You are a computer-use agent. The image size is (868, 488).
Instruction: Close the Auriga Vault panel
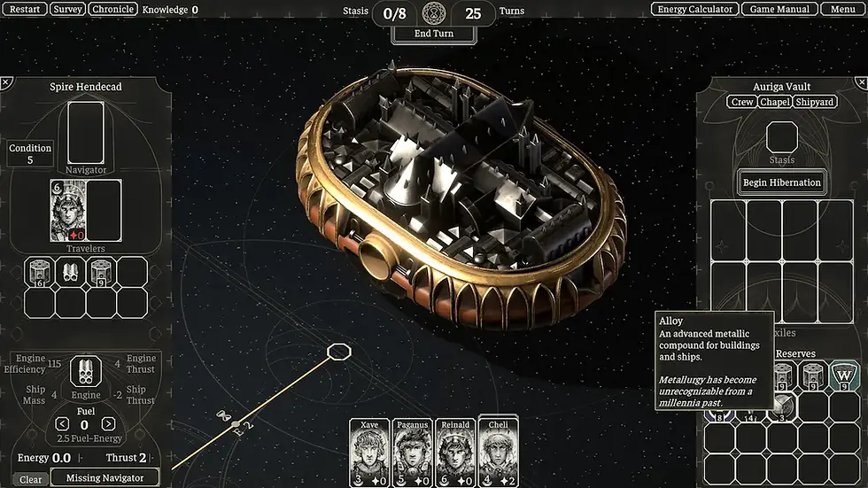[861, 83]
